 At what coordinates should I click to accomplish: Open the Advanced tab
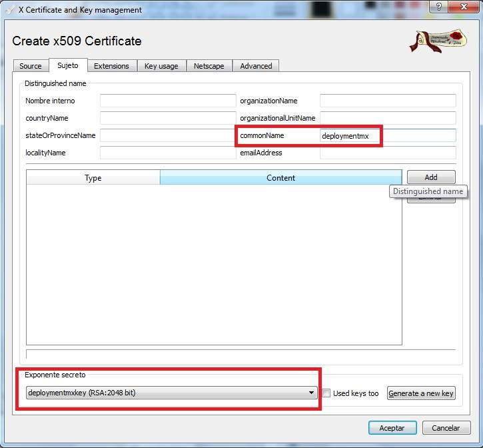click(256, 66)
